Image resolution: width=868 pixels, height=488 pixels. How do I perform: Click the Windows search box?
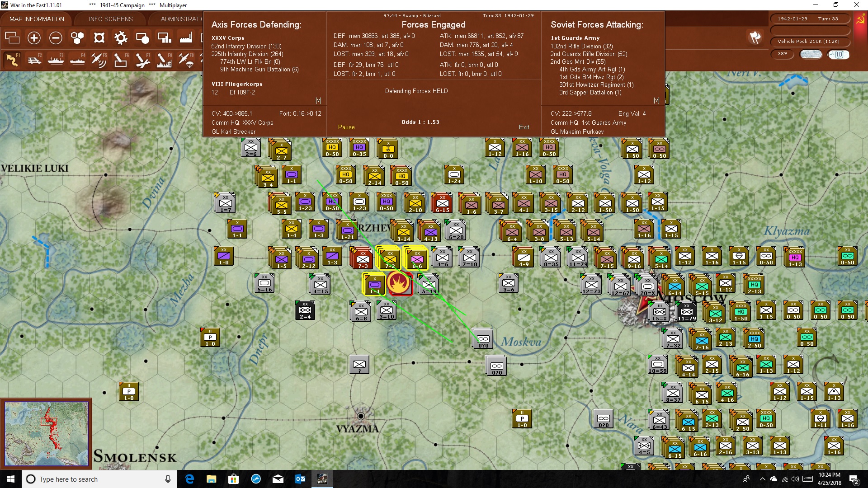coord(99,479)
